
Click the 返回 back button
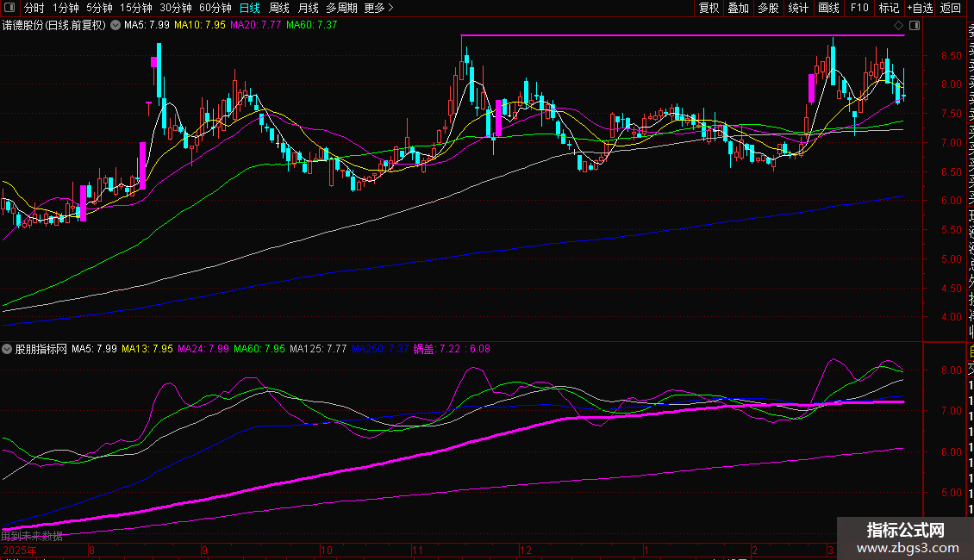951,8
